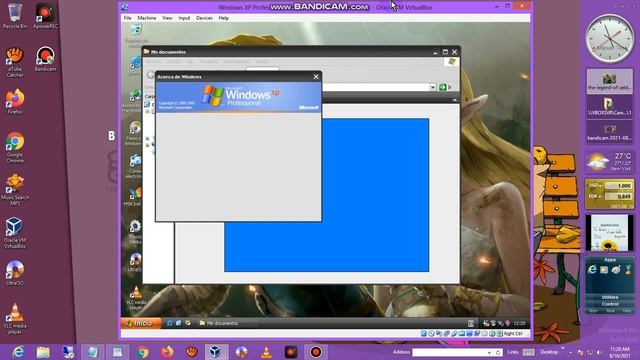Image resolution: width=640 pixels, height=360 pixels.
Task: Open the UltraISO shortcut on the host desktop
Action: point(15,273)
